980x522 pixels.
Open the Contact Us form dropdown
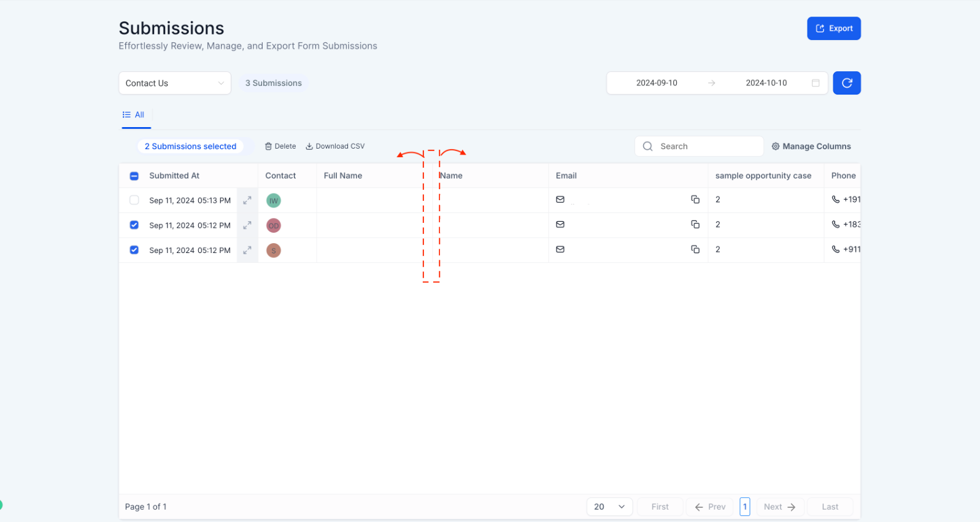(174, 84)
